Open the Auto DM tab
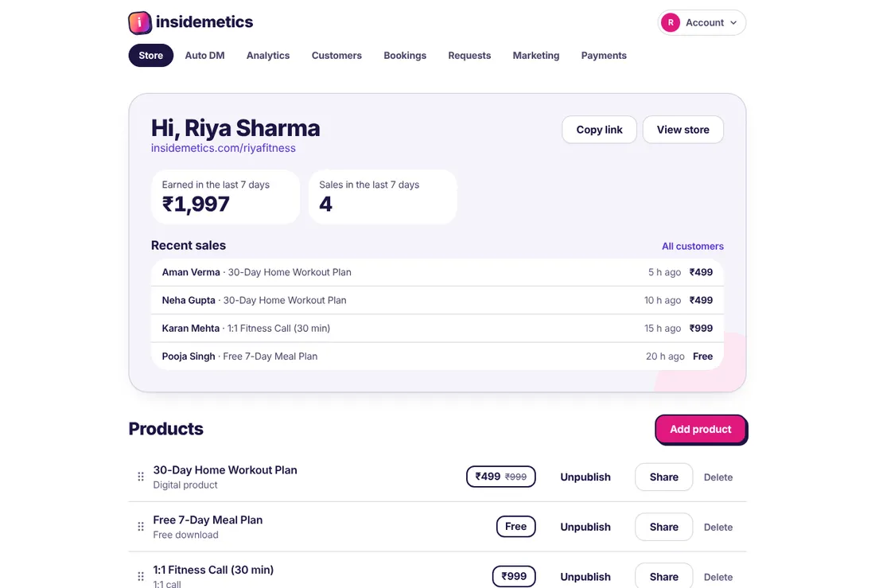 pos(204,55)
